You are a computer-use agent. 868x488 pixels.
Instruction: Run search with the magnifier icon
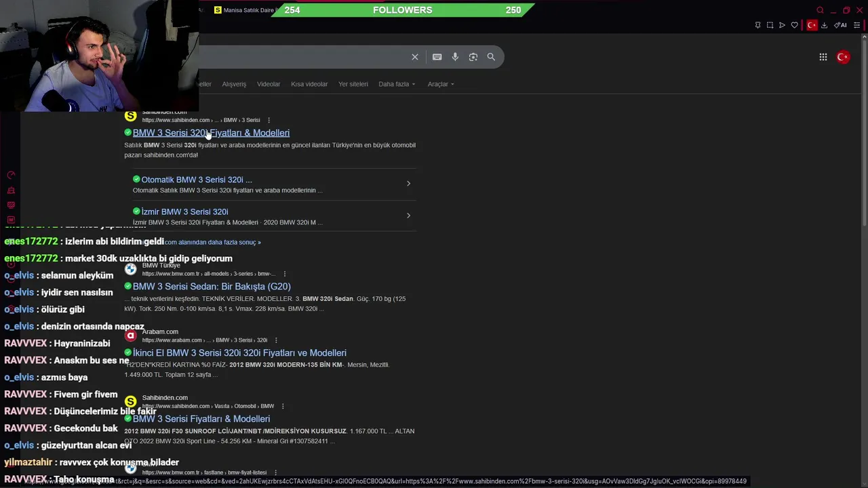coord(491,57)
